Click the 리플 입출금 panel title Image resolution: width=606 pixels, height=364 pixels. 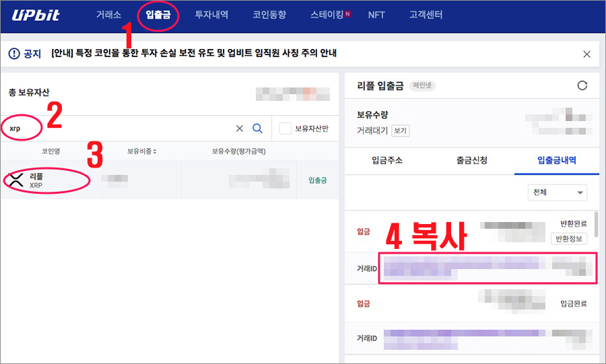[380, 85]
